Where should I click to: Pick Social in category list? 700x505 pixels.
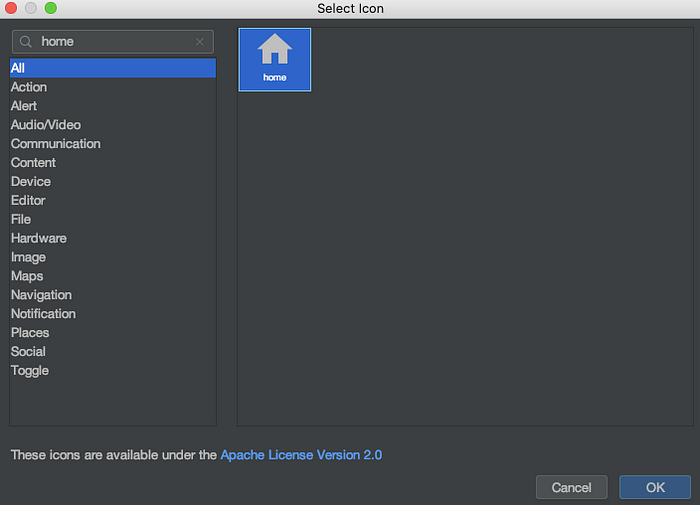[113, 351]
